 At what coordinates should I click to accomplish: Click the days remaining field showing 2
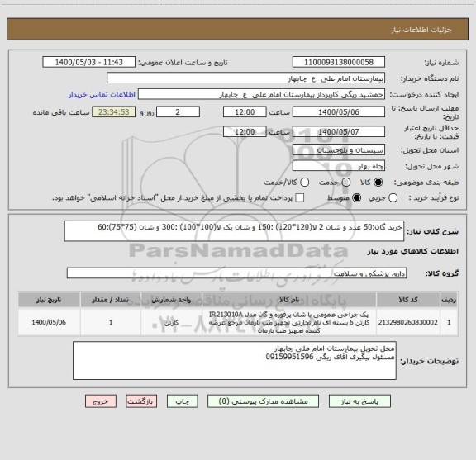178,112
